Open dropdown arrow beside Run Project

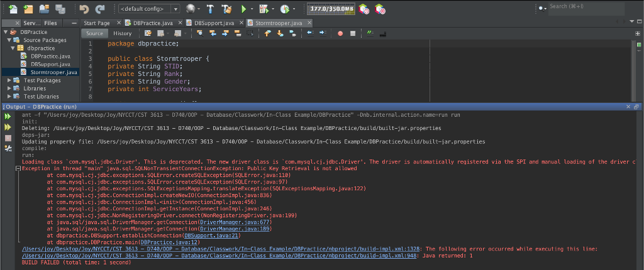pos(252,9)
